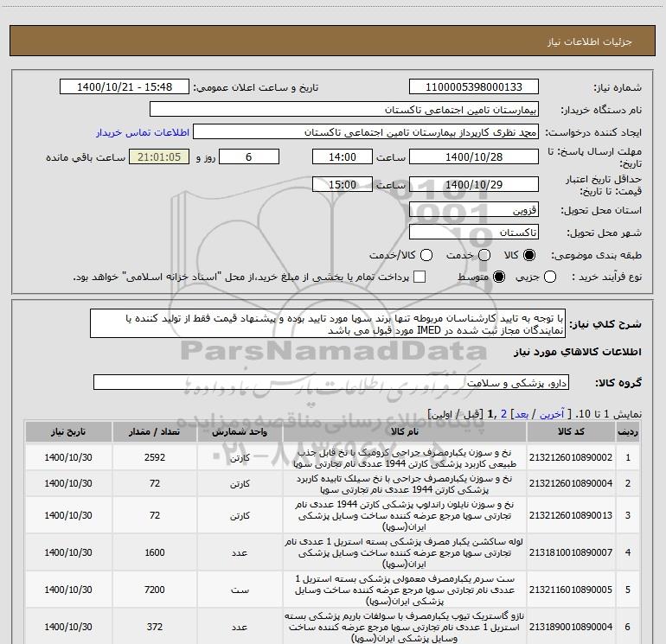Go to the آخرین pagination link
This screenshot has width=666, height=644.
552,414
